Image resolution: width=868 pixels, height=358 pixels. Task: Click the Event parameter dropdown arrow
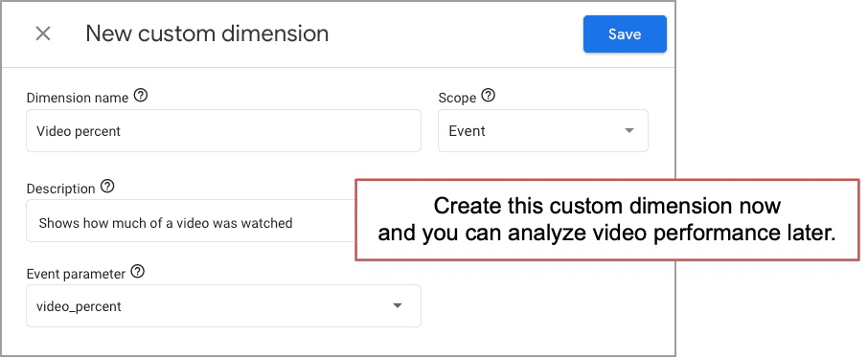[397, 305]
